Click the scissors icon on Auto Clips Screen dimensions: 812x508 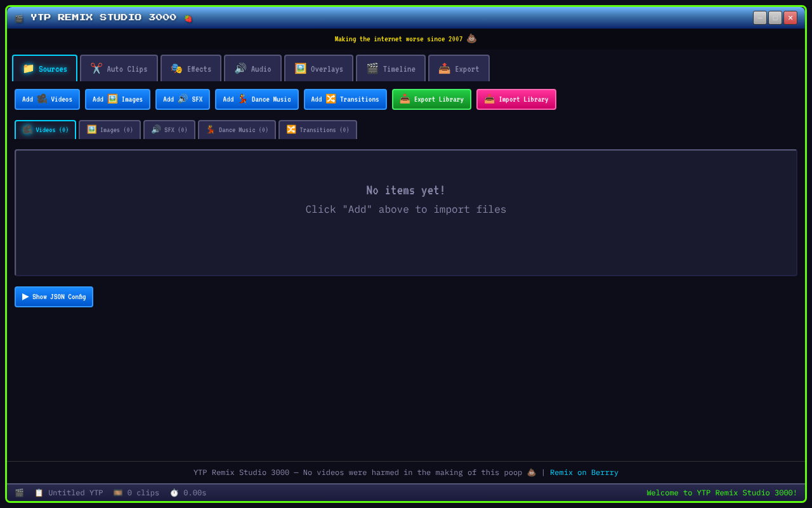(96, 69)
